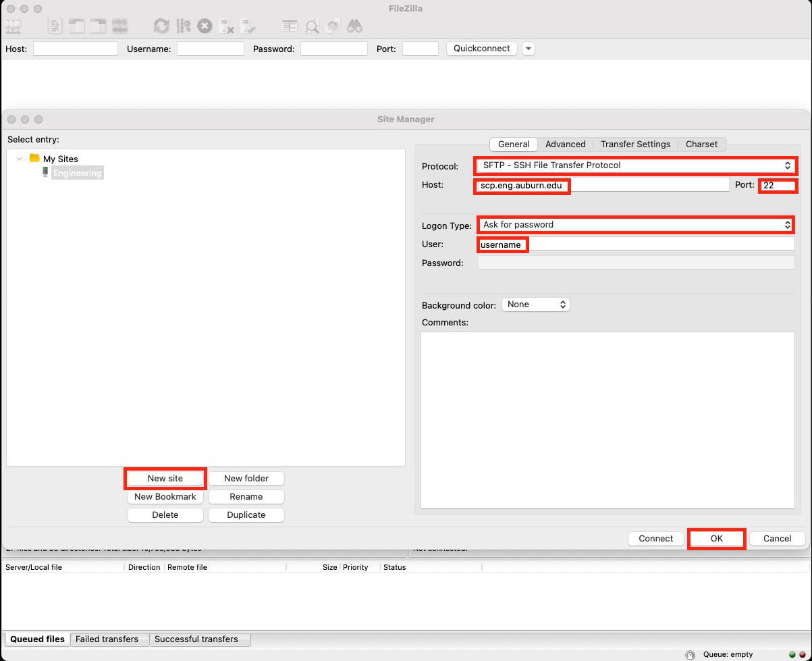
Task: Open the Failed transfers tab
Action: [x=107, y=639]
